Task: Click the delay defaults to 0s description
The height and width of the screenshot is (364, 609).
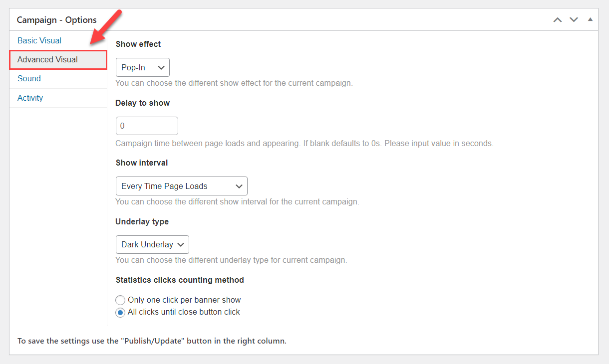Action: pos(304,143)
